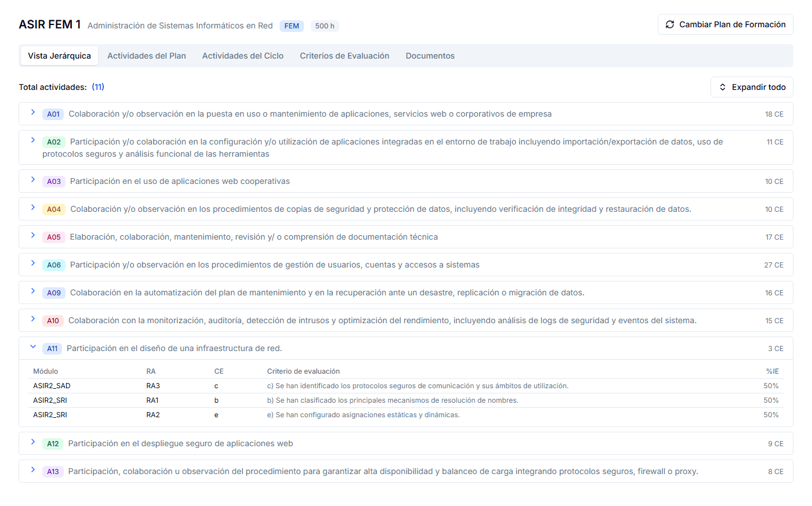Open the Documentos tab
This screenshot has width=812, height=506.
pyautogui.click(x=430, y=56)
